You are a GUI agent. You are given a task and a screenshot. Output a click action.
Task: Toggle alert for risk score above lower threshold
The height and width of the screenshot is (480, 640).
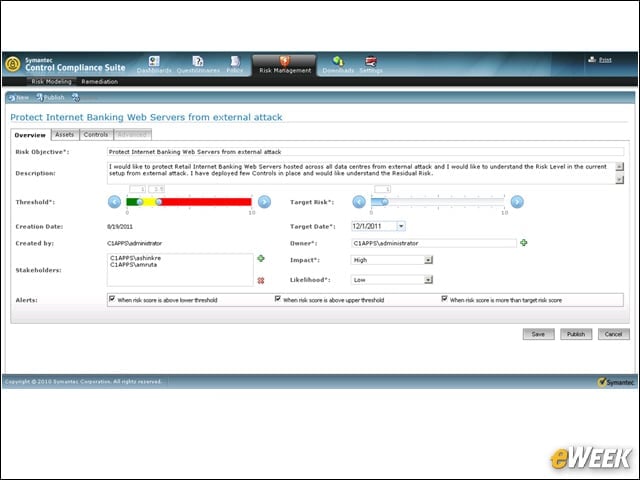(x=112, y=299)
